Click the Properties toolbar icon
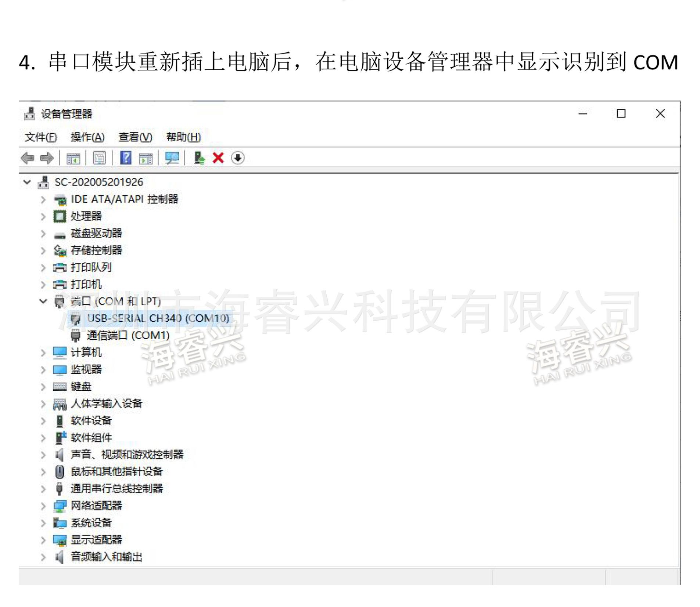The height and width of the screenshot is (607, 700). [x=99, y=158]
